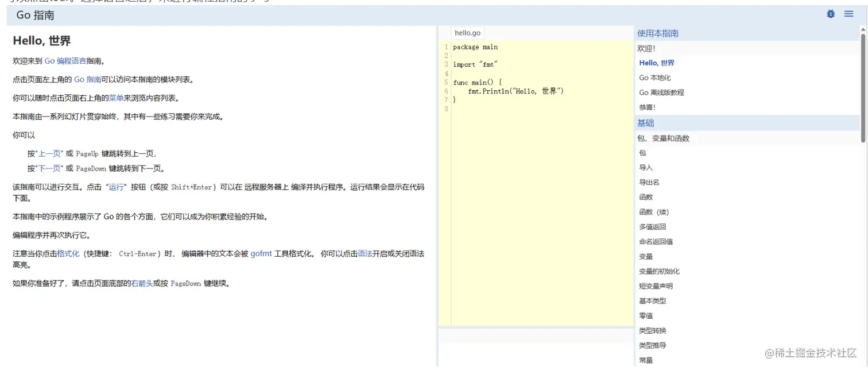Open the 函数（续）lesson entry
The width and height of the screenshot is (868, 370).
coord(654,212)
